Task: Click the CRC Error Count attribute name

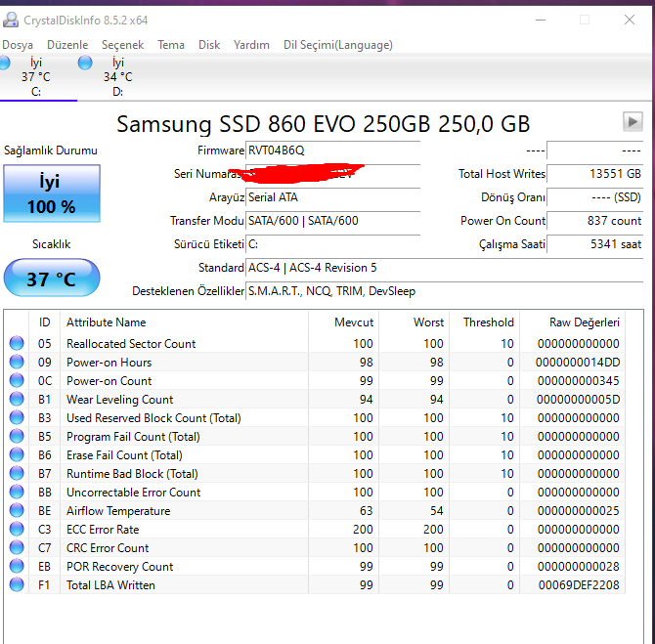Action: pos(108,548)
